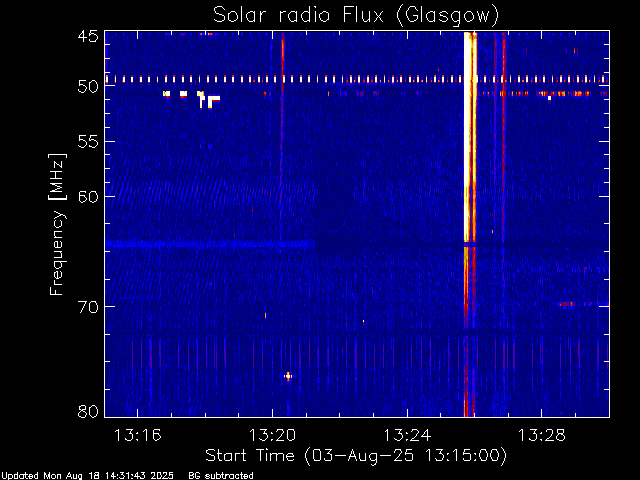Viewport: 640px width, 480px height.
Task: Click the 'BG subtracted' note
Action: (x=221, y=476)
